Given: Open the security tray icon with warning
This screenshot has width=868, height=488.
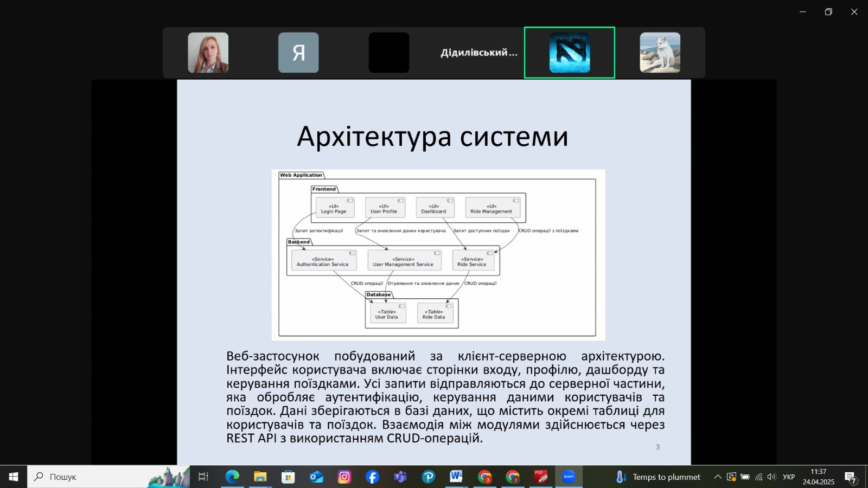Looking at the screenshot, I should coord(731,477).
